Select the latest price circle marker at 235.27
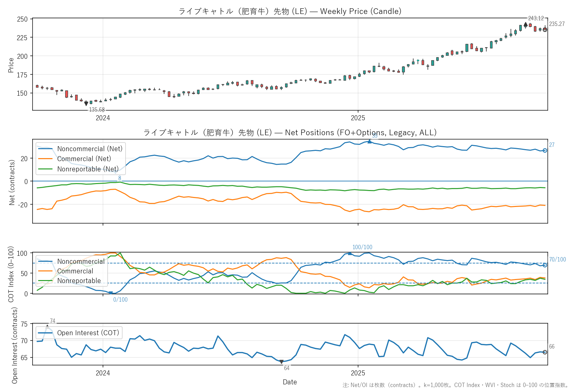 (x=545, y=30)
